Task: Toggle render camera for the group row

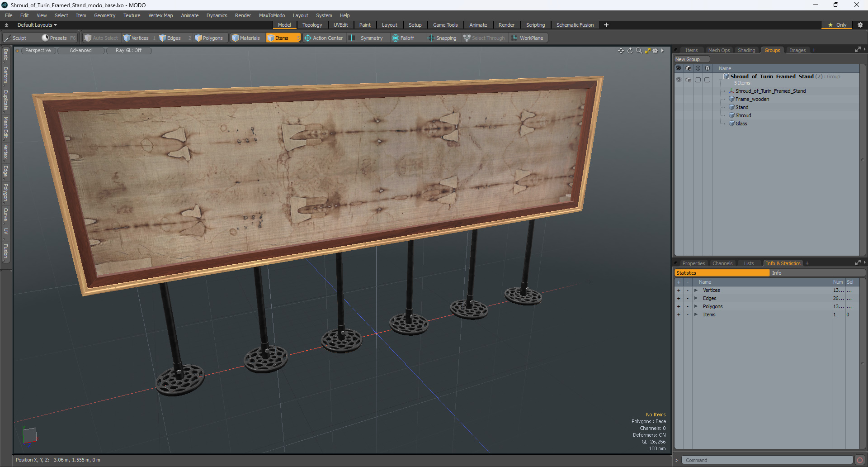Action: (x=688, y=80)
